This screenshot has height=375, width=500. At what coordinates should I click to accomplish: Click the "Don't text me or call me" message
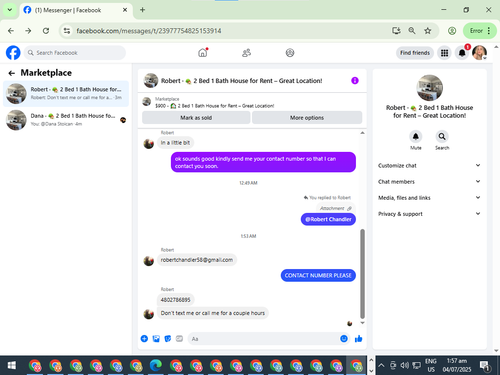point(213,313)
